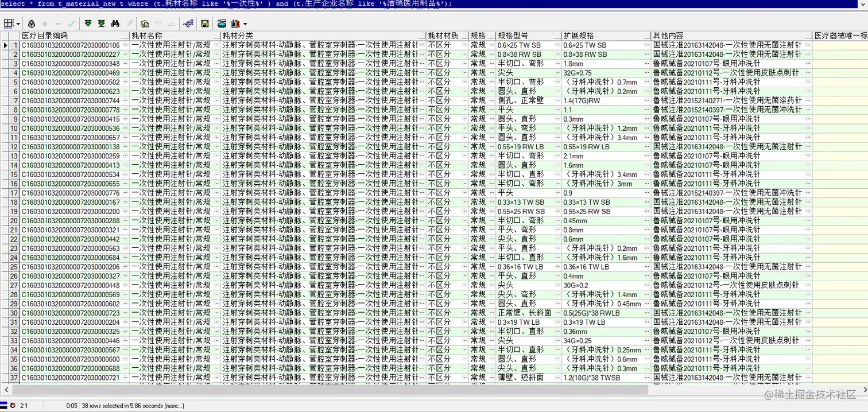Click the 0.36×16 TW LB 扩展规格 cell
868x412 pixels.
pos(606,267)
